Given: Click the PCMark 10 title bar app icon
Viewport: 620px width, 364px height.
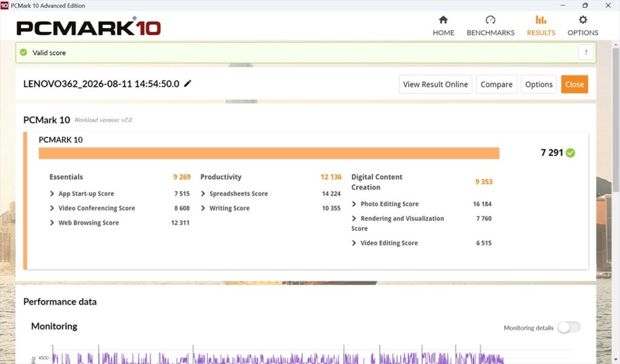Looking at the screenshot, I should click(4, 5).
